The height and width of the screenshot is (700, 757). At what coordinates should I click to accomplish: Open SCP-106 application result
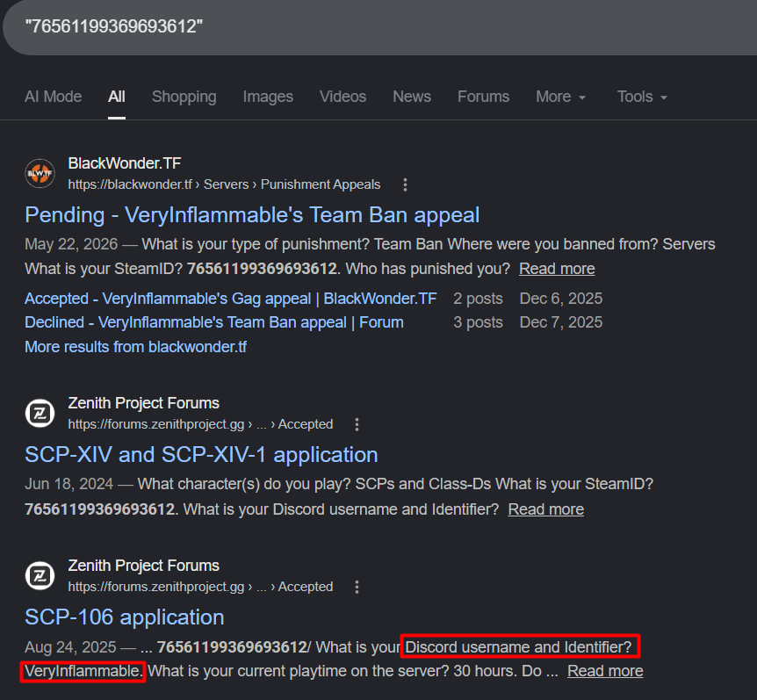click(125, 617)
